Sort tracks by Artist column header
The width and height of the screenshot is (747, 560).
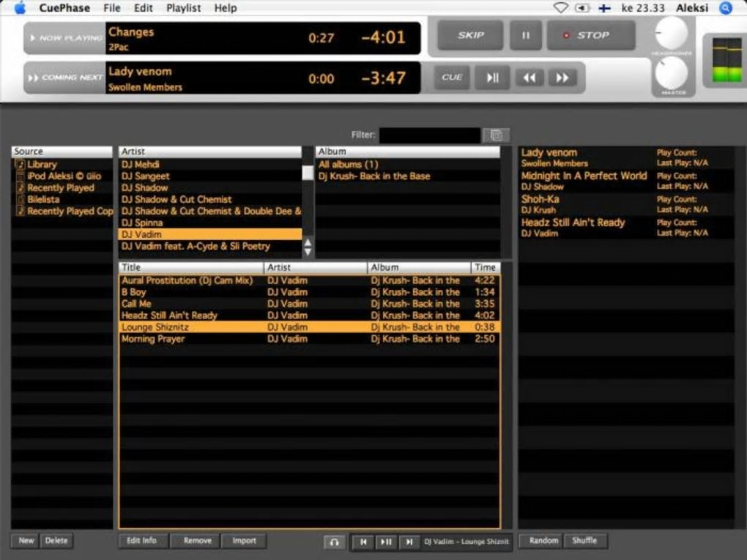click(x=316, y=268)
